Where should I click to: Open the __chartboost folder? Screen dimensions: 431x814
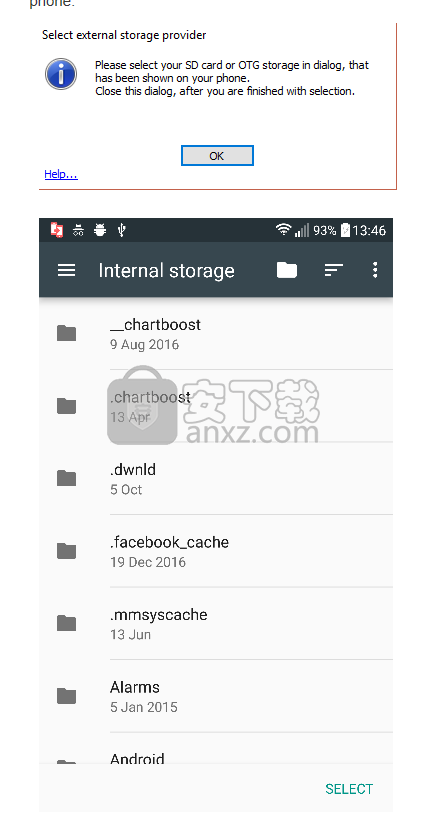tap(216, 333)
